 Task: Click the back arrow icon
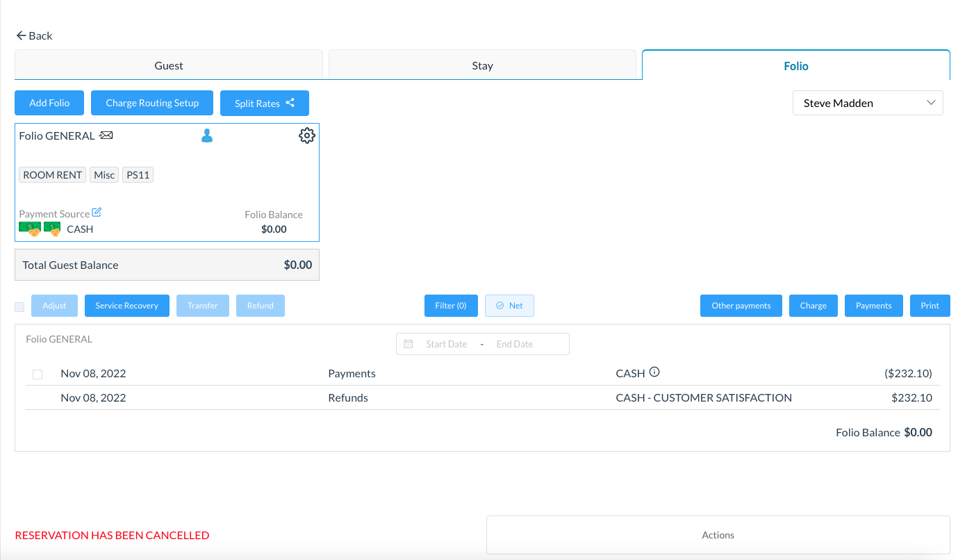[21, 35]
